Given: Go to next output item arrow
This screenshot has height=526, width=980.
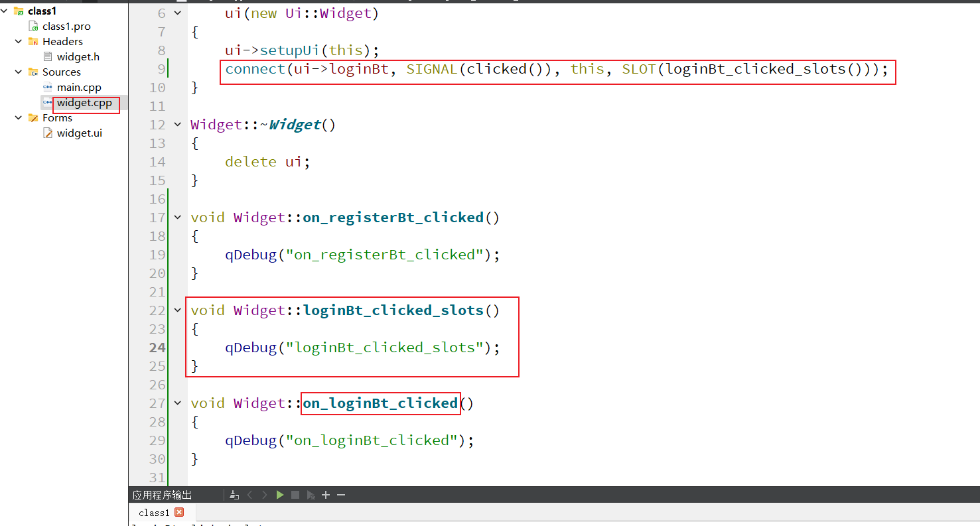Looking at the screenshot, I should pyautogui.click(x=265, y=495).
